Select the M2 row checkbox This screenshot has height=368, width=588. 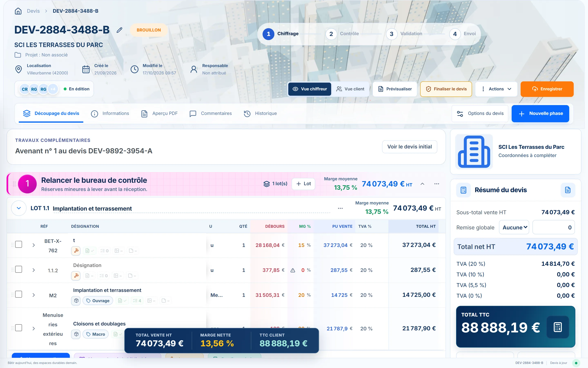coord(19,294)
